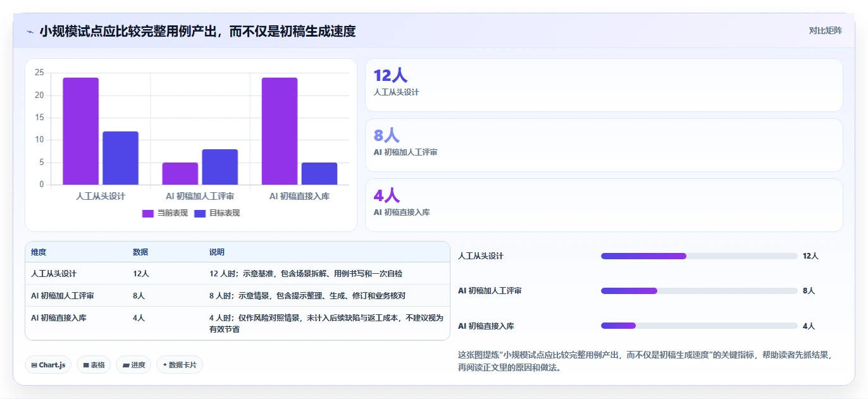Toggle the 目标表现 legend swatch
This screenshot has height=399, width=868.
point(200,213)
